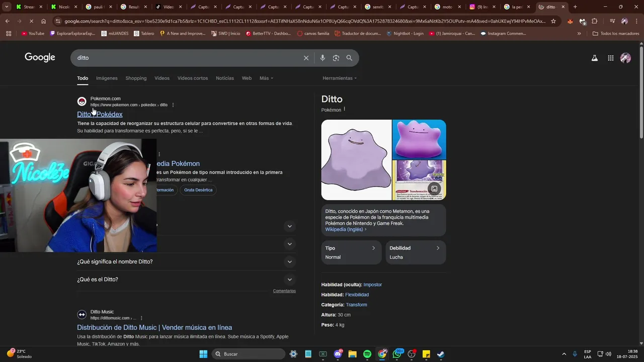Click the Comentarios feedback link
Viewport: 644px width, 362px height.
pos(284,291)
